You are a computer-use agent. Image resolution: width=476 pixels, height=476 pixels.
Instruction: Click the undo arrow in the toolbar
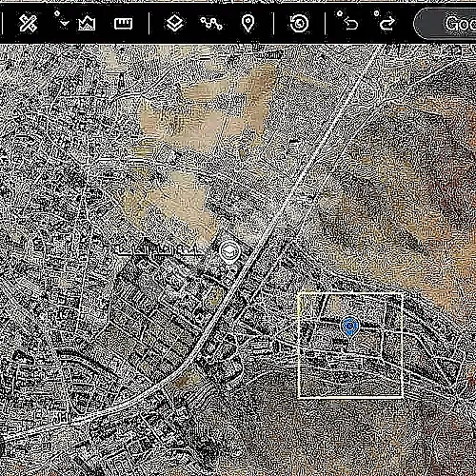[351, 24]
